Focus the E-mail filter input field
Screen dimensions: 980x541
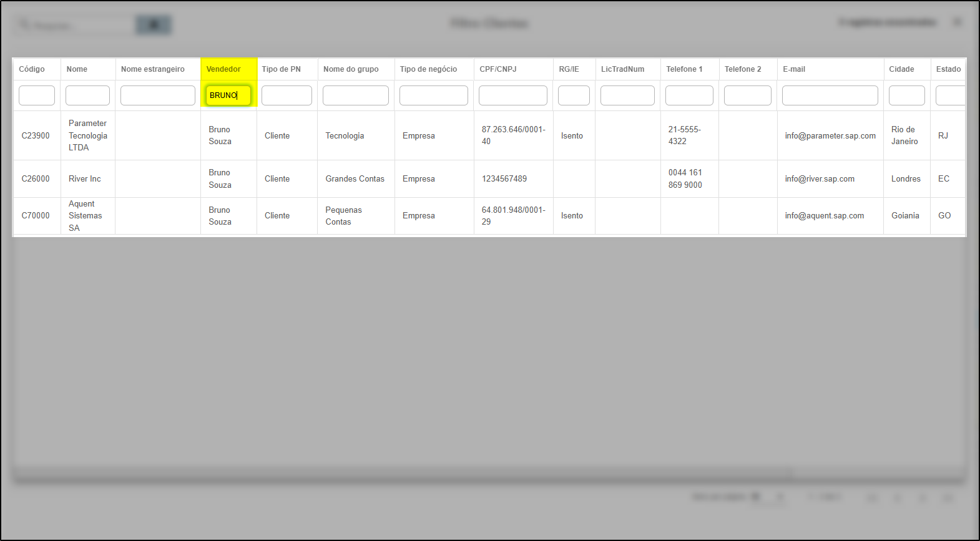click(830, 95)
